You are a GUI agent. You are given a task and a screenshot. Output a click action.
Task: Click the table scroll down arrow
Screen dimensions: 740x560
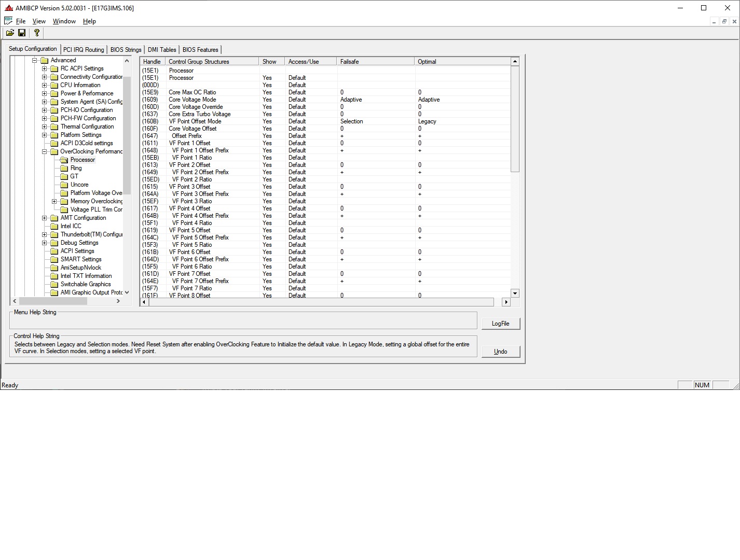click(x=515, y=293)
